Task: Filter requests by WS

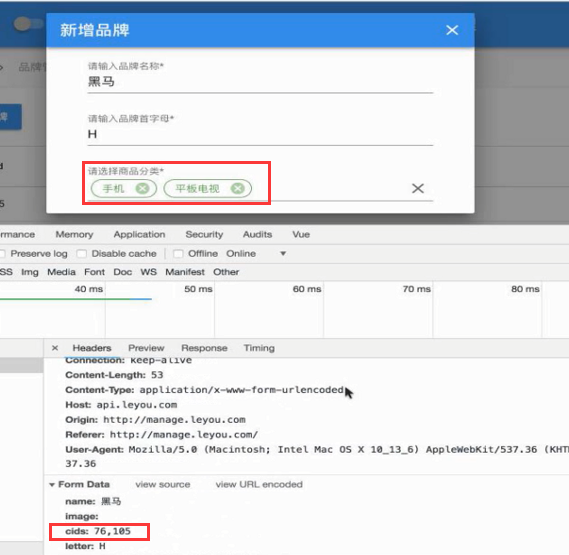Action: pos(148,272)
